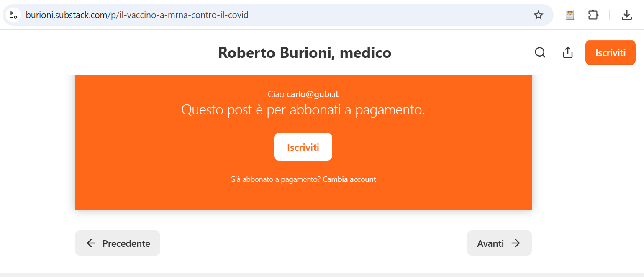Bookmark this page with the star icon
644x277 pixels.
tap(538, 16)
